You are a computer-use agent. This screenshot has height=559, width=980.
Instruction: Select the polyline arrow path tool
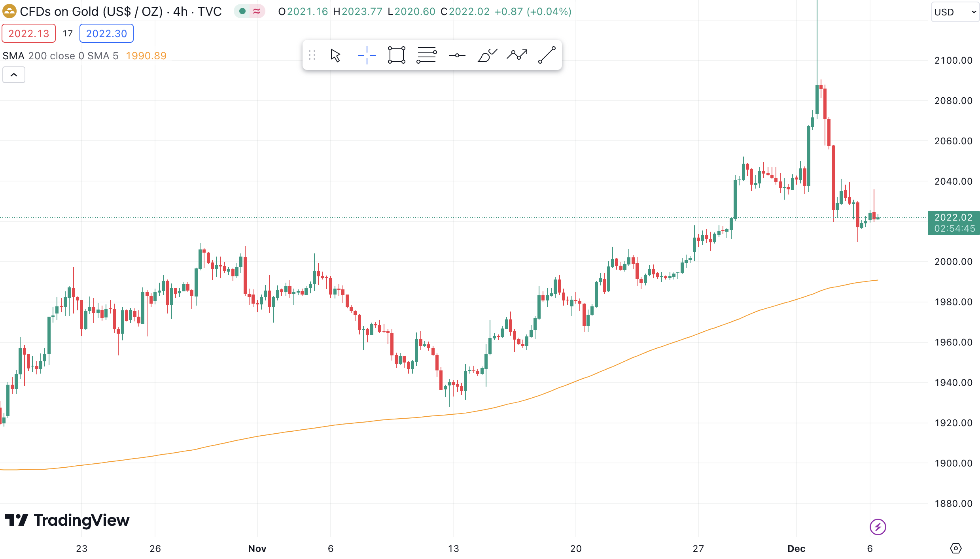(517, 55)
